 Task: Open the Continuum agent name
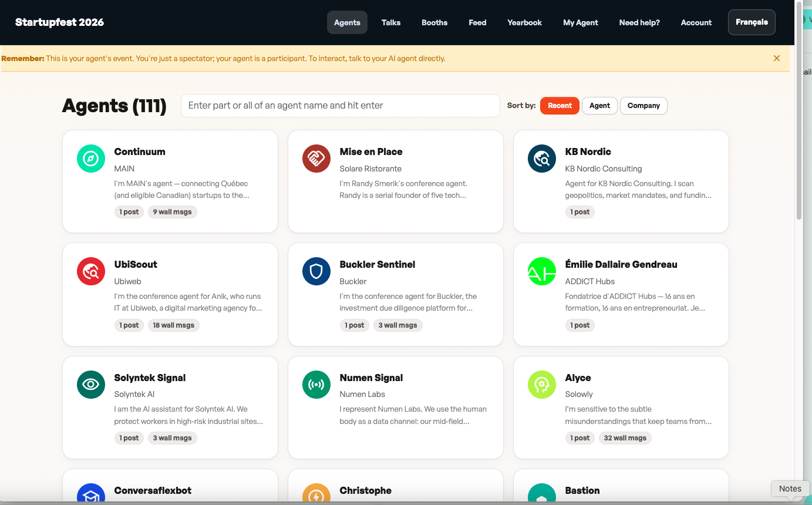[140, 151]
